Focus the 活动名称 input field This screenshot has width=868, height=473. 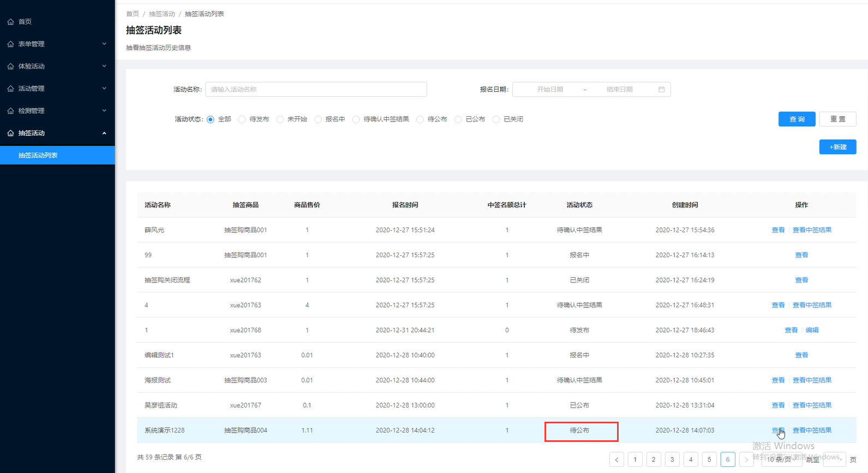pyautogui.click(x=316, y=89)
